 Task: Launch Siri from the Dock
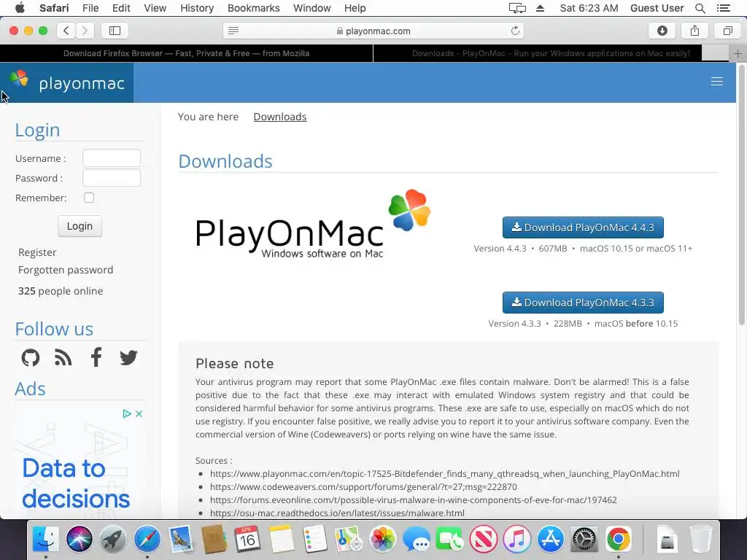[79, 539]
